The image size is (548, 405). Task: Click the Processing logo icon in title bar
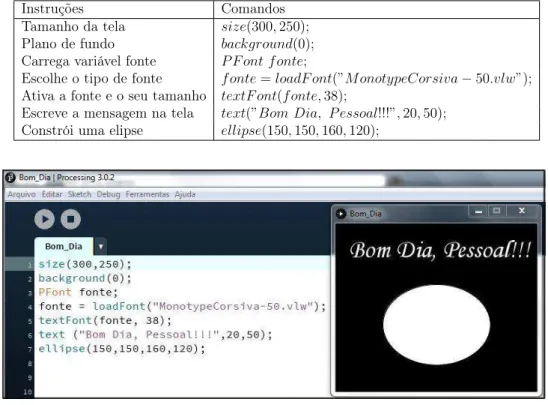click(x=10, y=178)
